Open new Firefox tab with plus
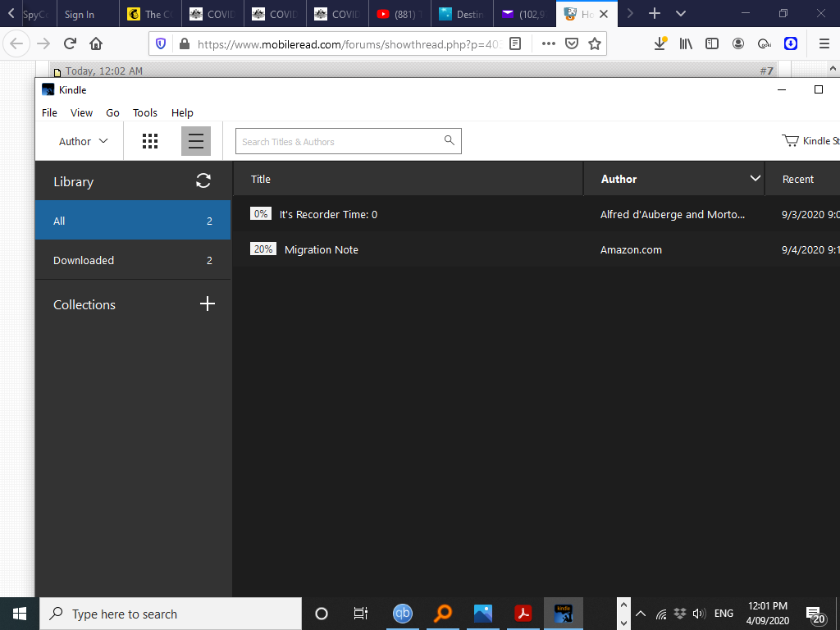Viewport: 840px width, 630px height. 654,13
